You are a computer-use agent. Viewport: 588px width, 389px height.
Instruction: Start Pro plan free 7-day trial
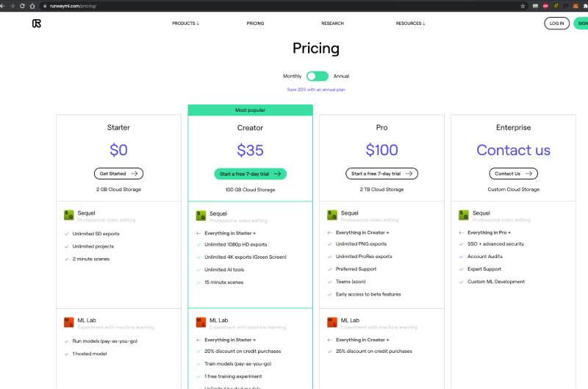click(381, 174)
